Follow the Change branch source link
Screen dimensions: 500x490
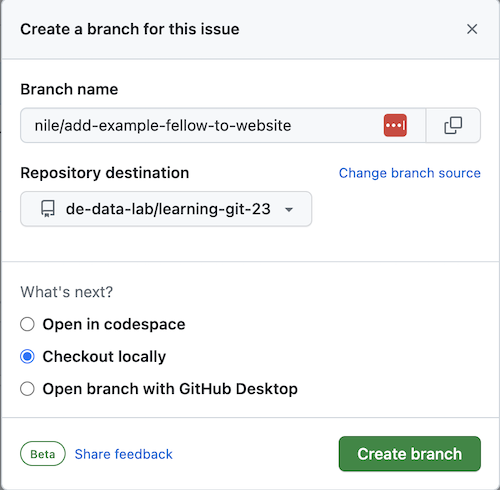410,173
